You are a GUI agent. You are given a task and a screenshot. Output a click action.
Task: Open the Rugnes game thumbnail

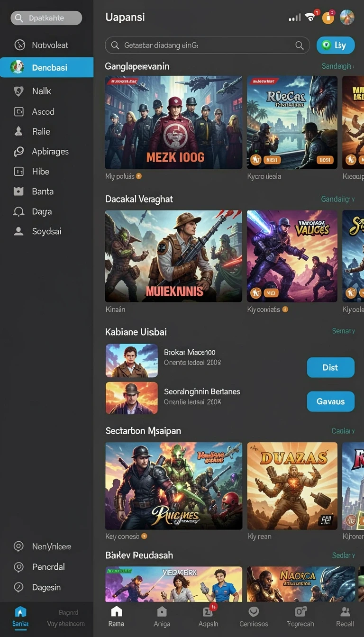pos(173,486)
